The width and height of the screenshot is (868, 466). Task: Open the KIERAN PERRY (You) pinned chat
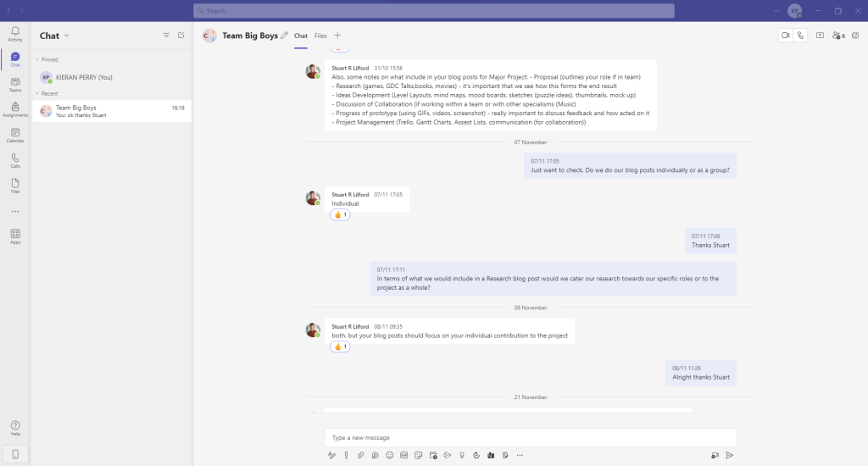[x=85, y=77]
